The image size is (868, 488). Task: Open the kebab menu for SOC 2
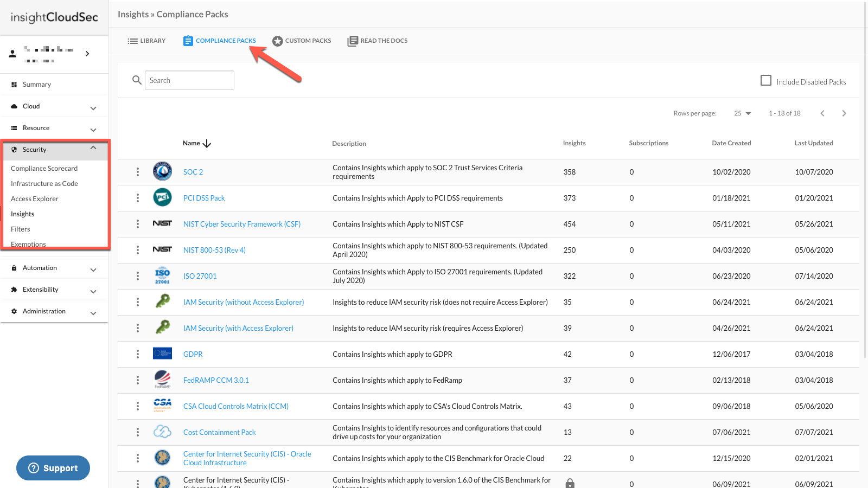[138, 172]
